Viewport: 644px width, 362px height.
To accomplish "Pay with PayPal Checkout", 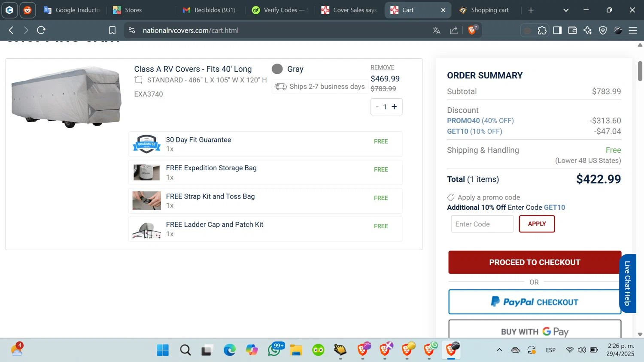I will point(535,302).
